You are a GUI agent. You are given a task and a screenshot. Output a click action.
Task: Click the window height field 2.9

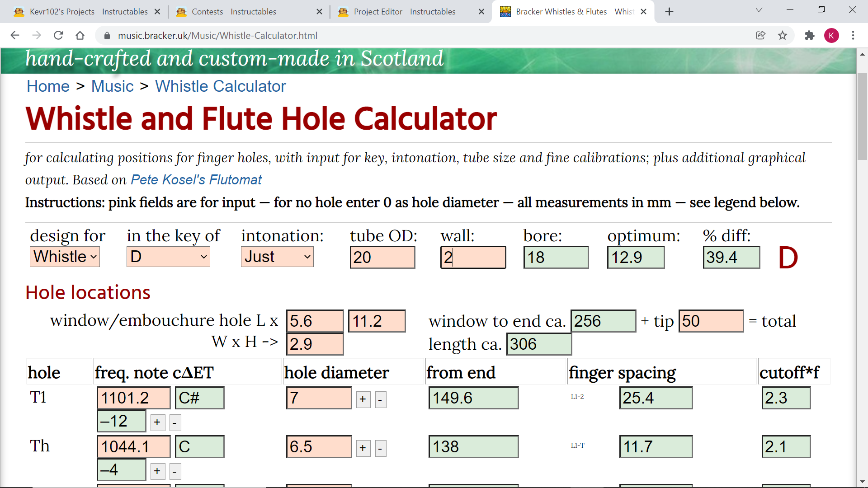pyautogui.click(x=315, y=344)
